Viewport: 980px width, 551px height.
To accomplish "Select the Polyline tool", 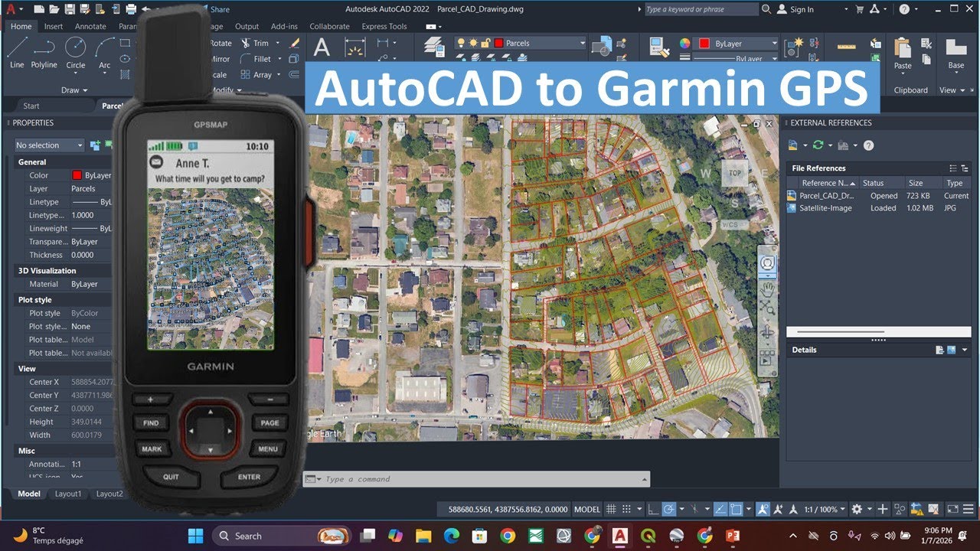I will pos(44,52).
